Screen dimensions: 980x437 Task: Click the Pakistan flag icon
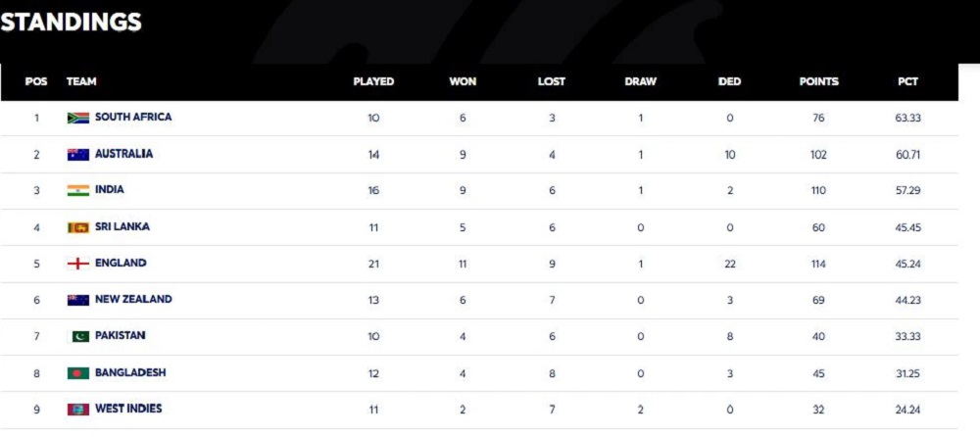click(x=77, y=336)
